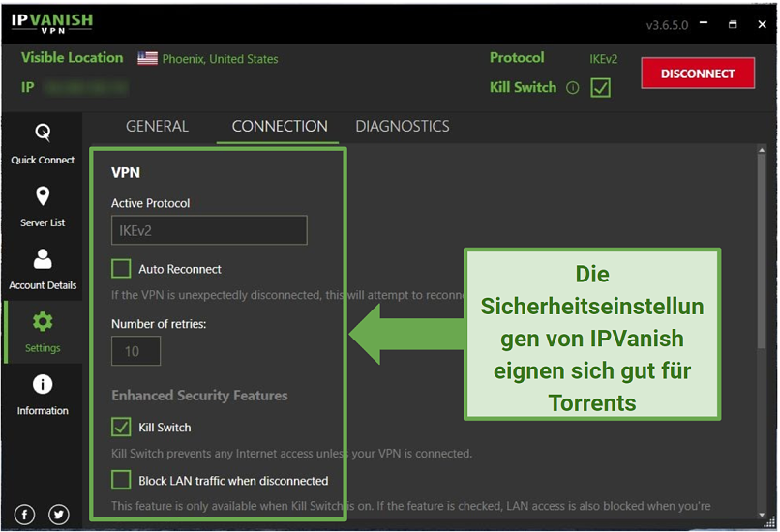Open the Information icon in sidebar
The height and width of the screenshot is (532, 780).
tap(43, 384)
